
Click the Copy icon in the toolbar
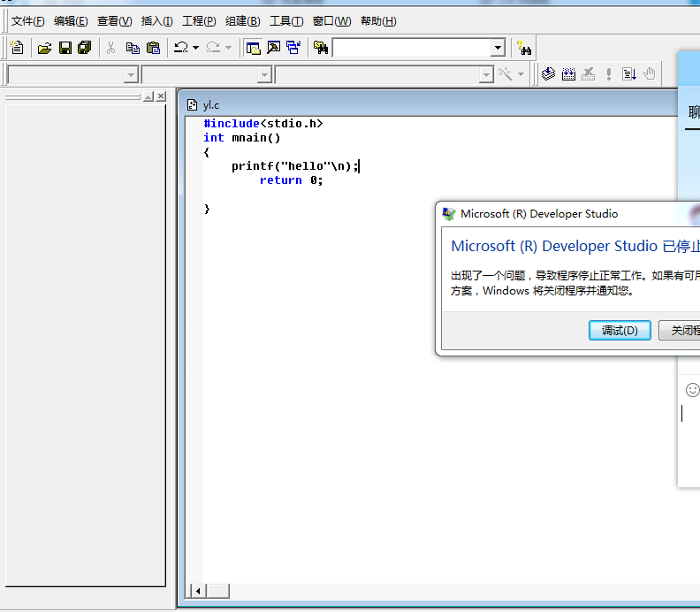coord(133,48)
